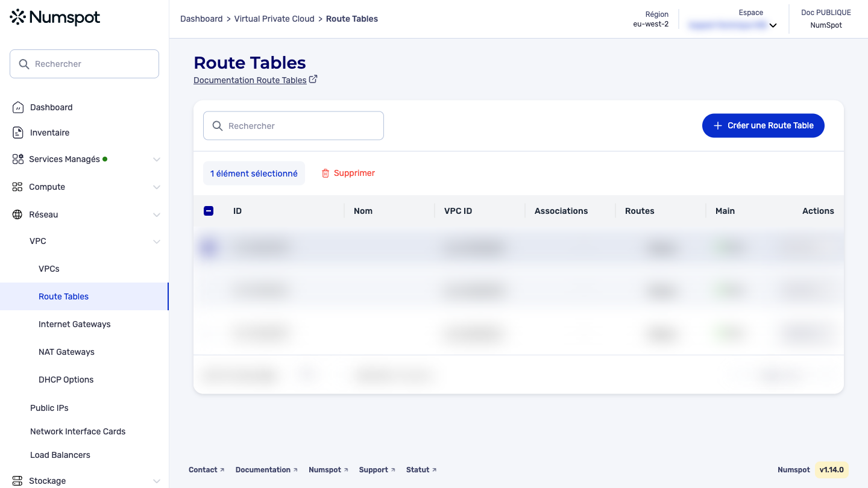The image size is (868, 488).
Task: Click the Dashboard house icon
Action: tap(18, 107)
